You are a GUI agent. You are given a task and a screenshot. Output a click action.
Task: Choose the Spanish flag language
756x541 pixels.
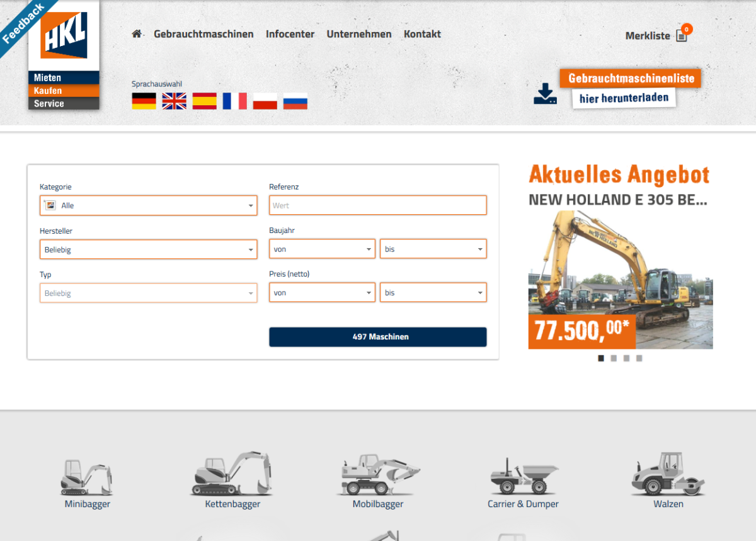(204, 101)
